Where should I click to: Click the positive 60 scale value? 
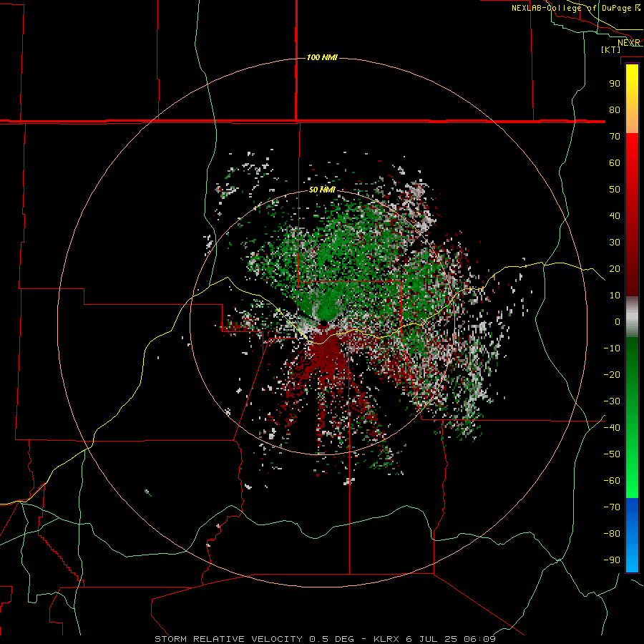coord(615,162)
